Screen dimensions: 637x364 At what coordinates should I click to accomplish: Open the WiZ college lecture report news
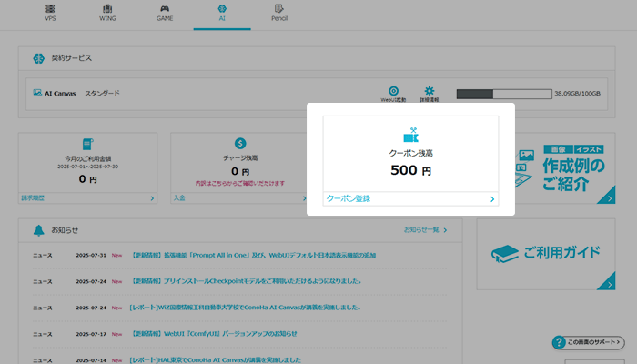[245, 308]
